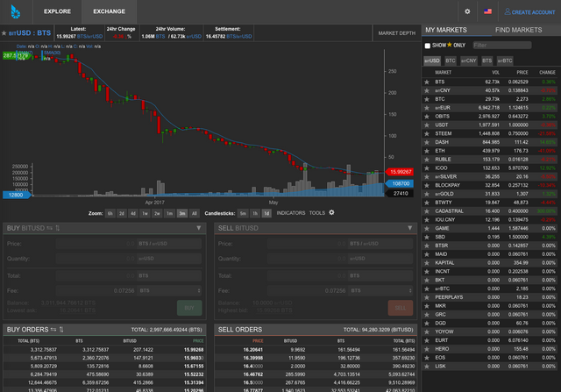This screenshot has width=561, height=392.
Task: Star the STEEM market row
Action: (427, 133)
